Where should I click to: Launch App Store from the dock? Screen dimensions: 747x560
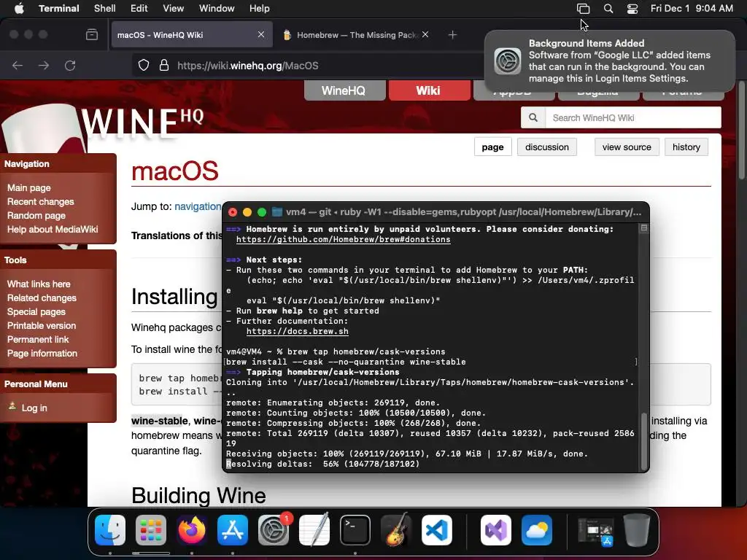coord(233,530)
